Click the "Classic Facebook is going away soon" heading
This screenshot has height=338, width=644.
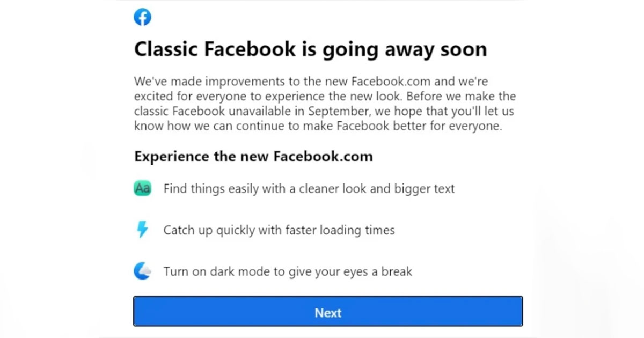(x=310, y=49)
